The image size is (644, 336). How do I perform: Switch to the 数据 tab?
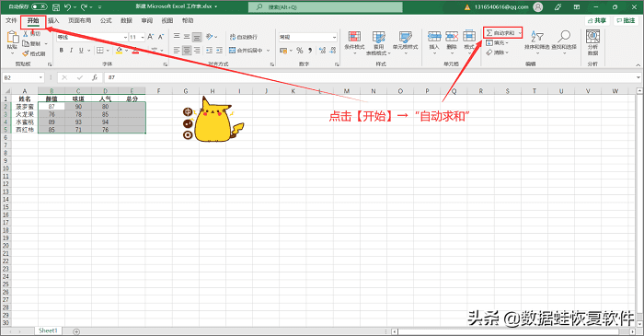127,20
